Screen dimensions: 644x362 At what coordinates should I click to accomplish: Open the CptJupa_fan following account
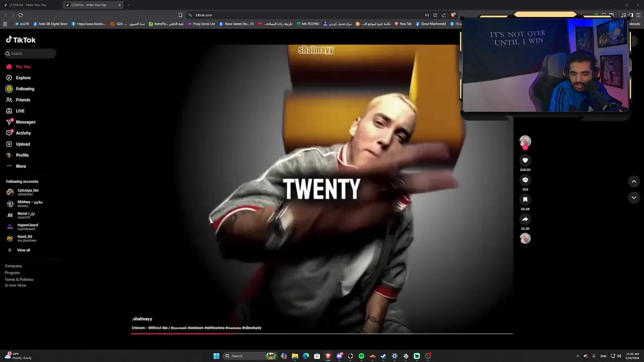[23, 192]
